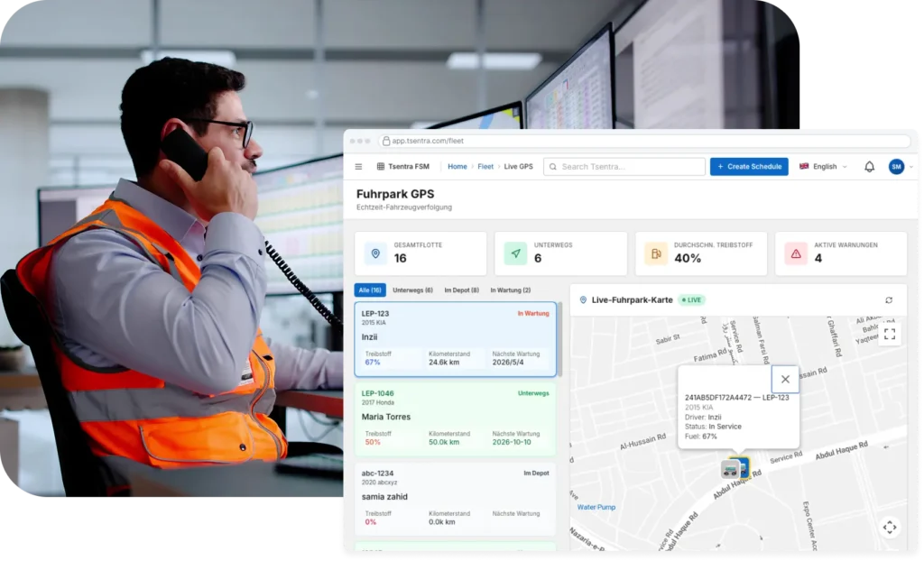Click the vehicle list scrollbar
Screen dimensions: 924x561
[559, 339]
